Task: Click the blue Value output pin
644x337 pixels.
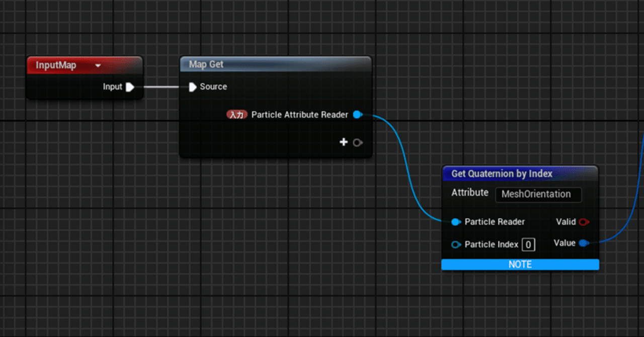Action: click(584, 243)
